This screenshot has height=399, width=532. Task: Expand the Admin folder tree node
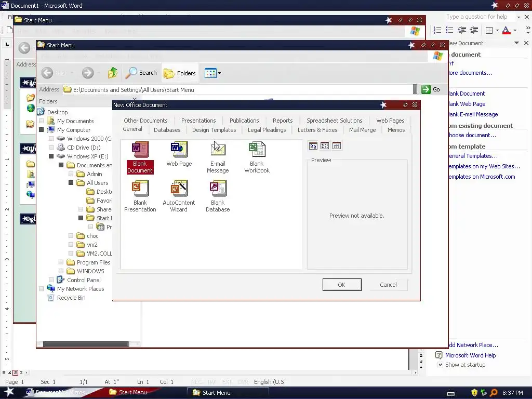71,174
